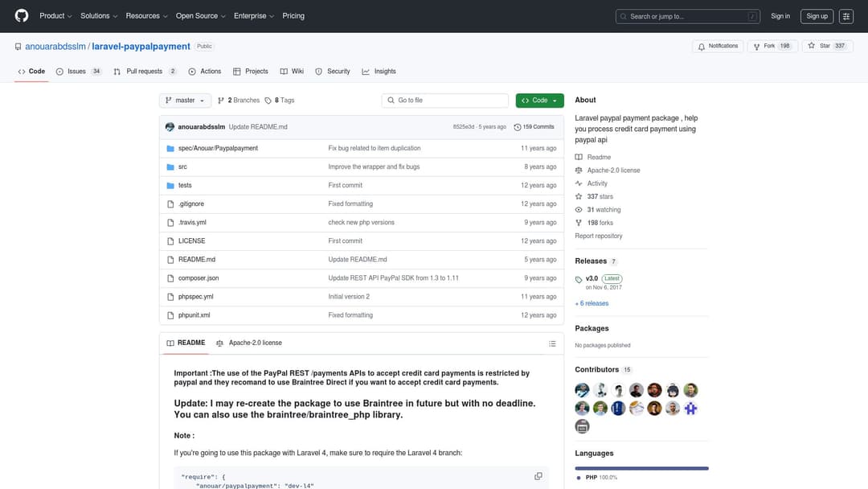Click the tests folder icon
Viewport: 868px width, 489px height.
coord(170,186)
